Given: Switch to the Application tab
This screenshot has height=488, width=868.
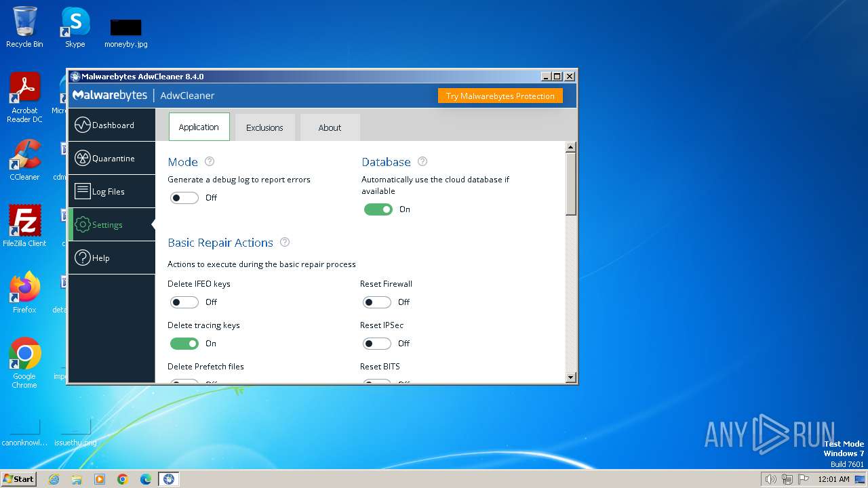Looking at the screenshot, I should pyautogui.click(x=199, y=127).
